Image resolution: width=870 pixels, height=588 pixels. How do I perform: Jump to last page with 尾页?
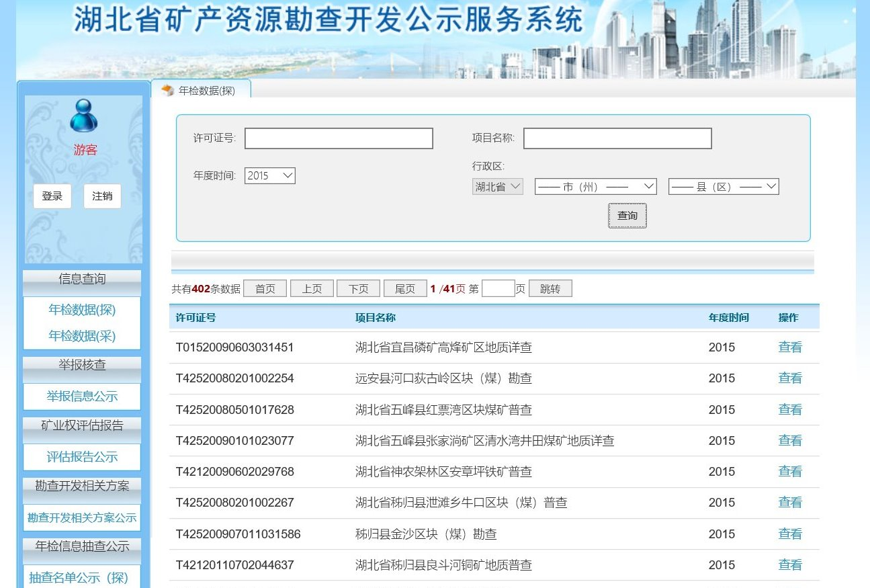point(404,289)
